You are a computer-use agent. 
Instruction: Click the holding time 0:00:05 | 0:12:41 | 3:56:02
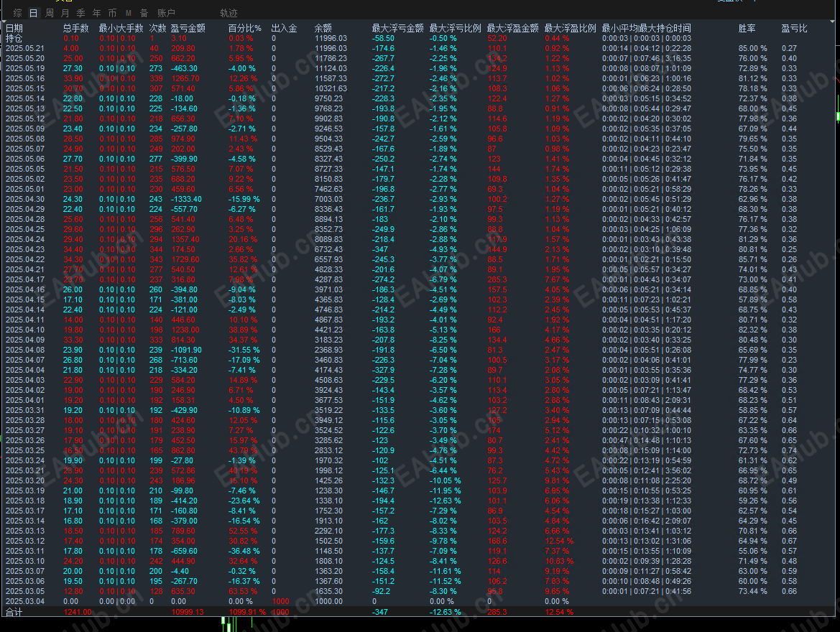(x=647, y=471)
